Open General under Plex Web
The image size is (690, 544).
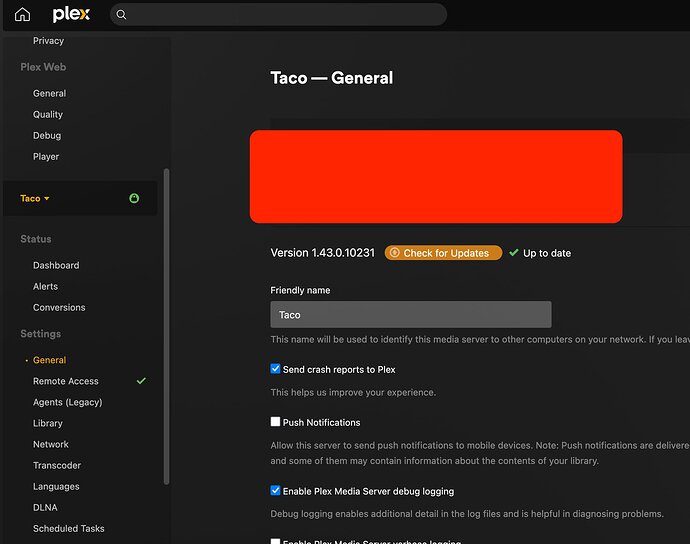click(49, 93)
